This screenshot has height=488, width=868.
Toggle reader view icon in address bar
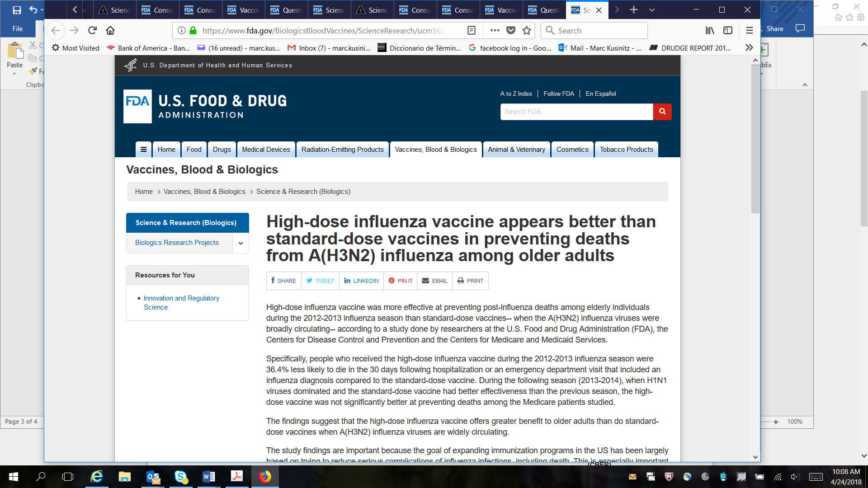[471, 30]
